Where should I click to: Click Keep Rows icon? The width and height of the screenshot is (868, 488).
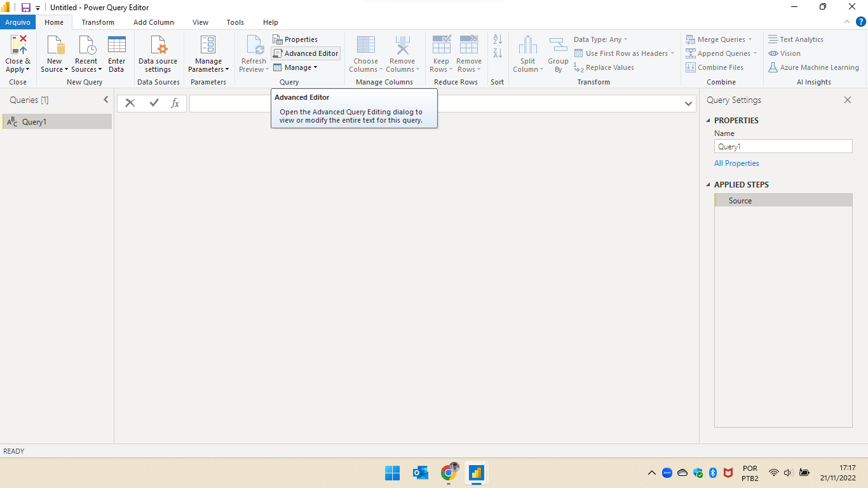click(x=441, y=45)
